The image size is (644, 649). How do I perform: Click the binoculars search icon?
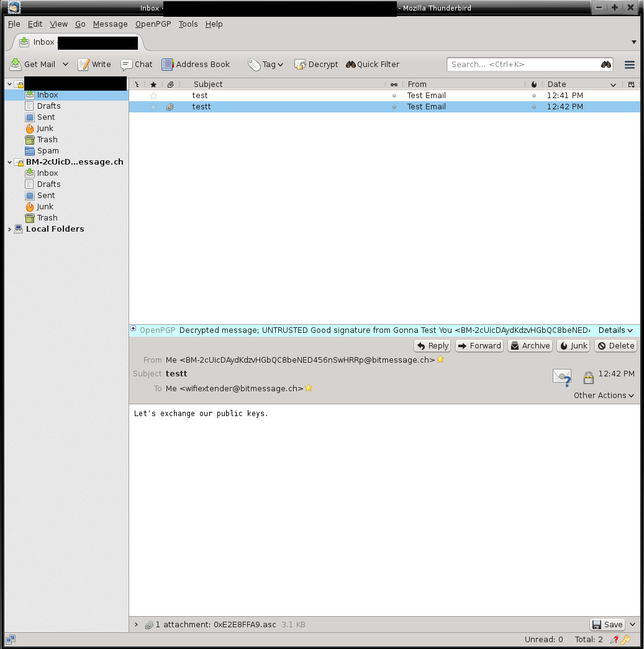(x=606, y=64)
